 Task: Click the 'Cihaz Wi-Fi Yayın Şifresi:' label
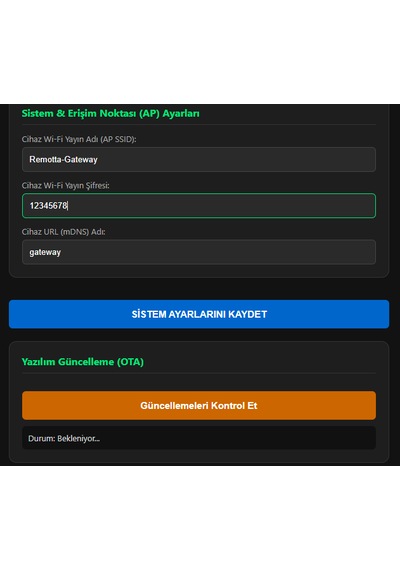65,185
